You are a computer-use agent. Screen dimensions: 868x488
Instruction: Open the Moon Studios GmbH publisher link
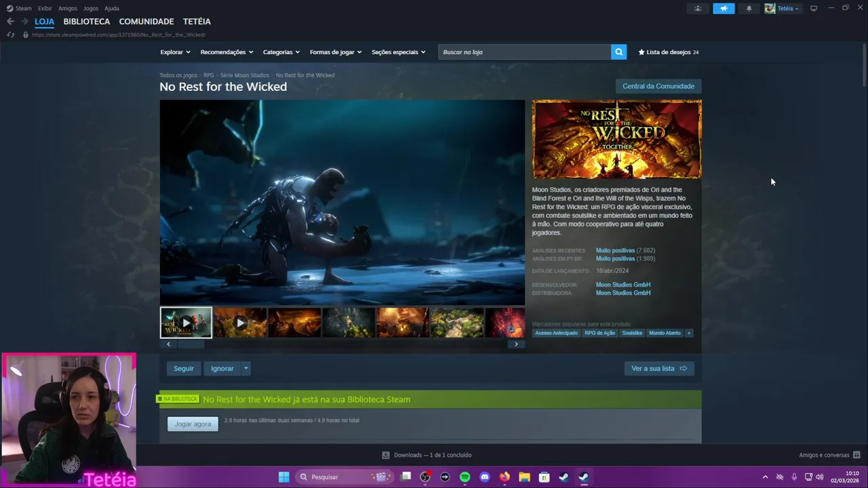(x=623, y=293)
